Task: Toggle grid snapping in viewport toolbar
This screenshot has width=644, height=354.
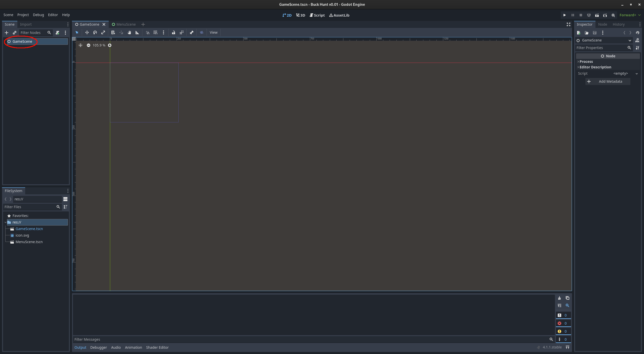Action: [155, 32]
